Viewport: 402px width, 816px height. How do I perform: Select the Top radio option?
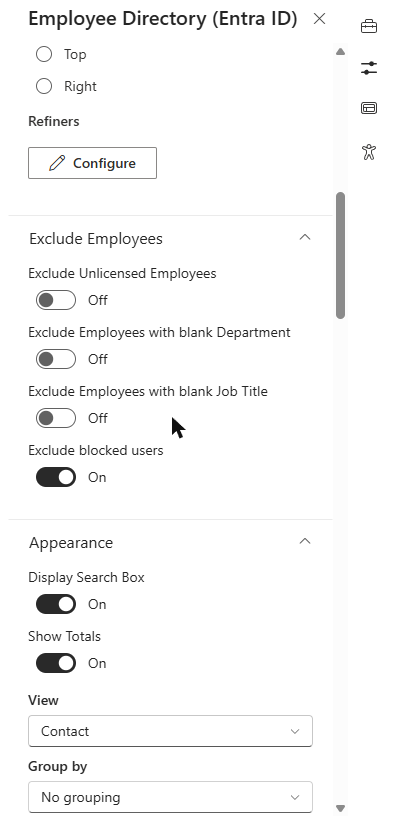(x=44, y=54)
